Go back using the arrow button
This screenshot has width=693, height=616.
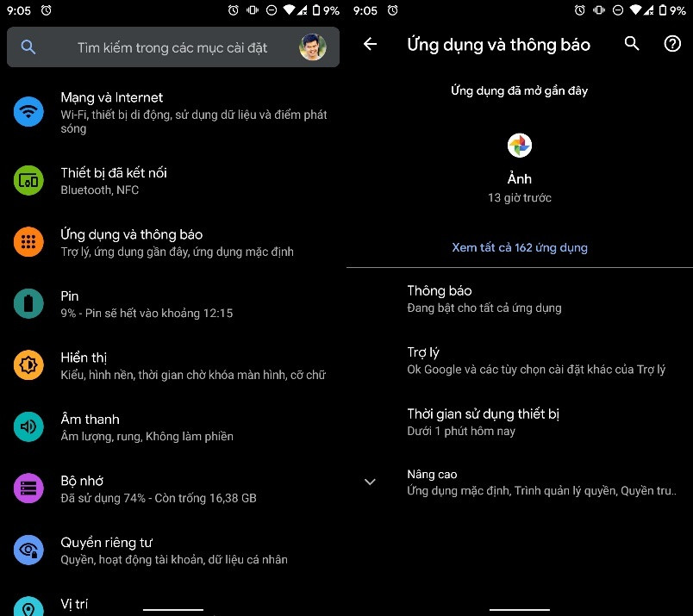click(371, 44)
